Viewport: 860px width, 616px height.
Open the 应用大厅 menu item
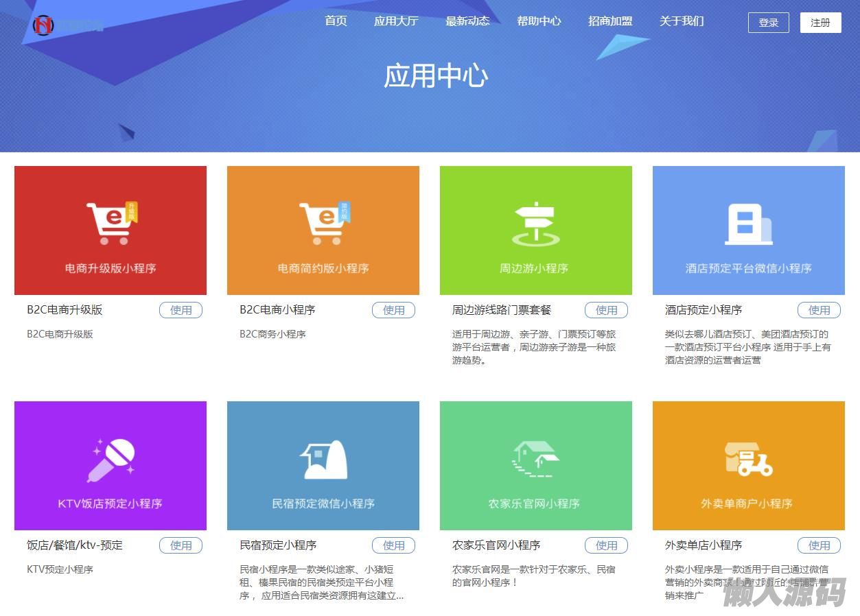pyautogui.click(x=396, y=21)
